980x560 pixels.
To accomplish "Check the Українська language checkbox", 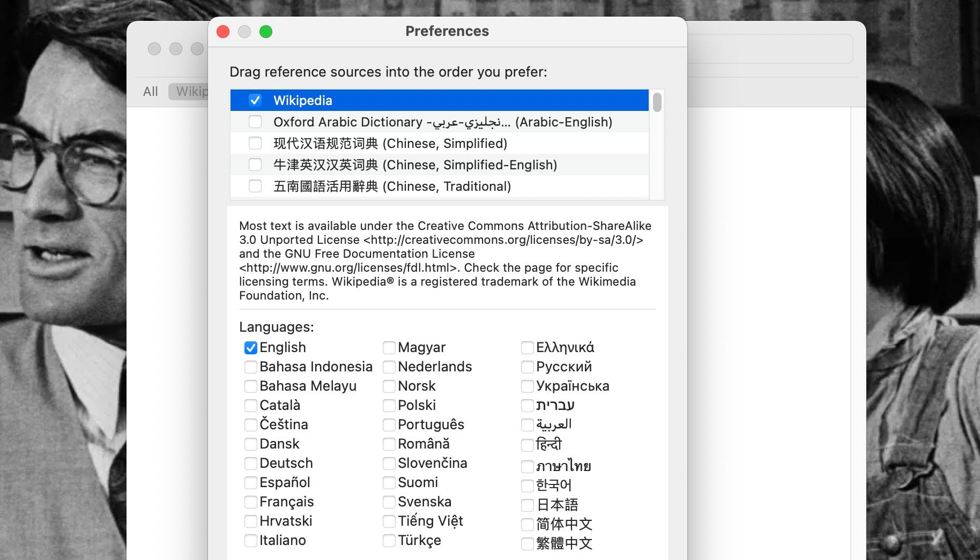I will [528, 386].
